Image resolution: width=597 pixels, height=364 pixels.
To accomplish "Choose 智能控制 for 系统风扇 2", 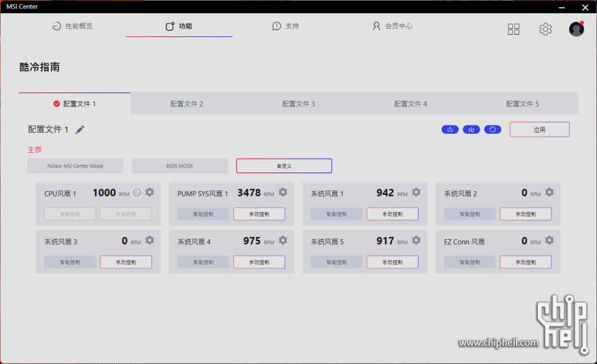I will [x=470, y=214].
